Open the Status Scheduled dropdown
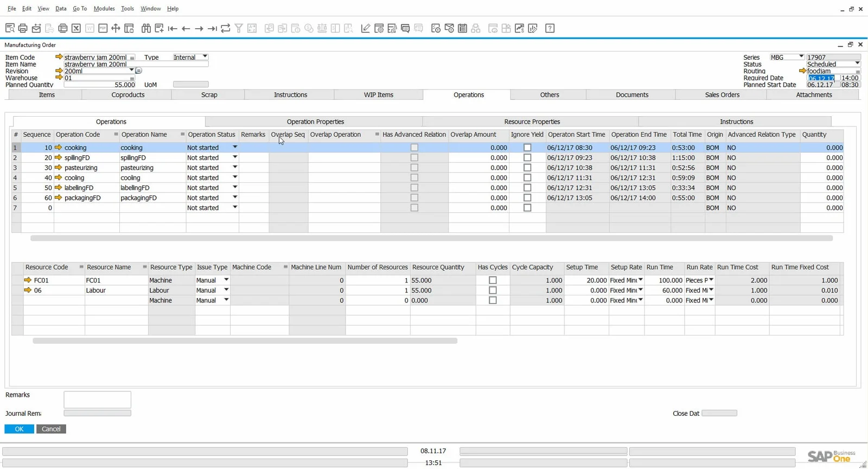868x469 pixels. click(x=857, y=64)
